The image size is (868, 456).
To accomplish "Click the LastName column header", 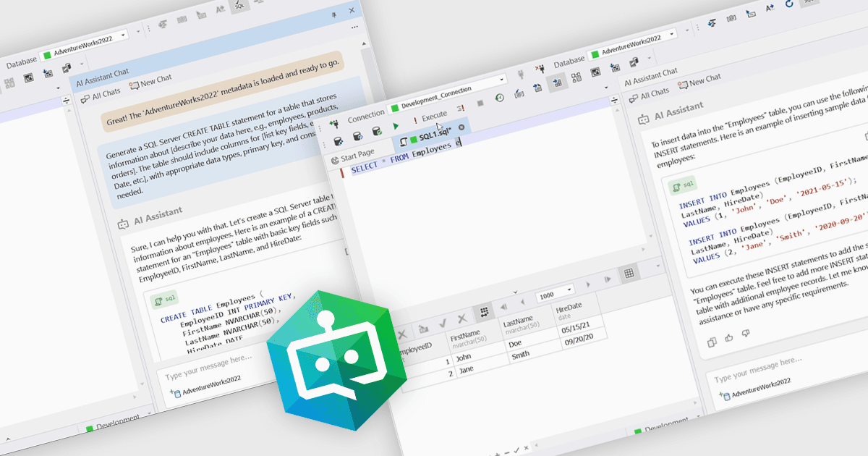I will point(526,322).
